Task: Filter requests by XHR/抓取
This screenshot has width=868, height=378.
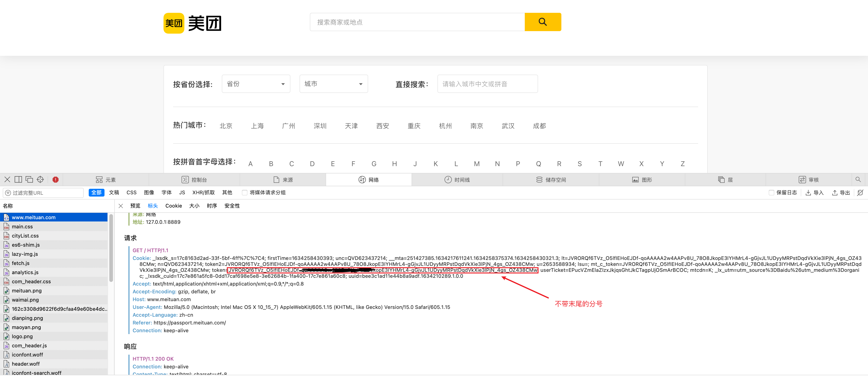Action: point(204,192)
